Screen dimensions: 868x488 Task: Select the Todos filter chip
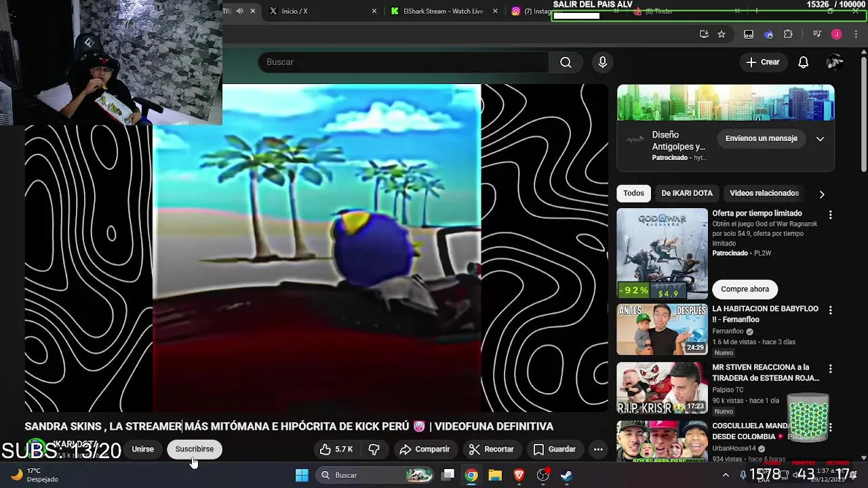pyautogui.click(x=633, y=193)
